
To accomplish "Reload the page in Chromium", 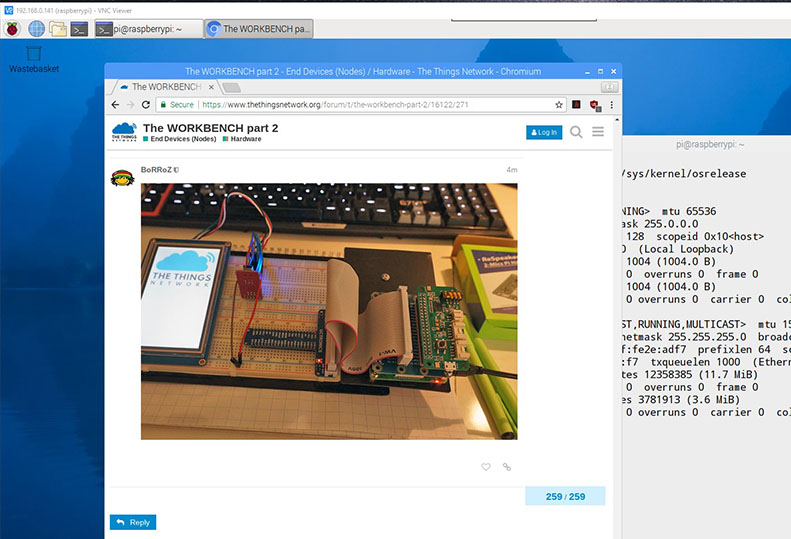I will (146, 105).
